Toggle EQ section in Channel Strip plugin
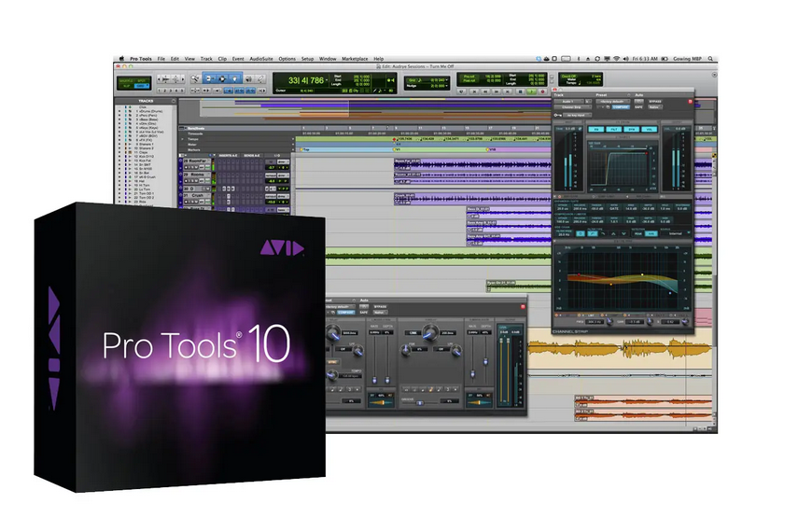798x532 pixels. [x=596, y=130]
